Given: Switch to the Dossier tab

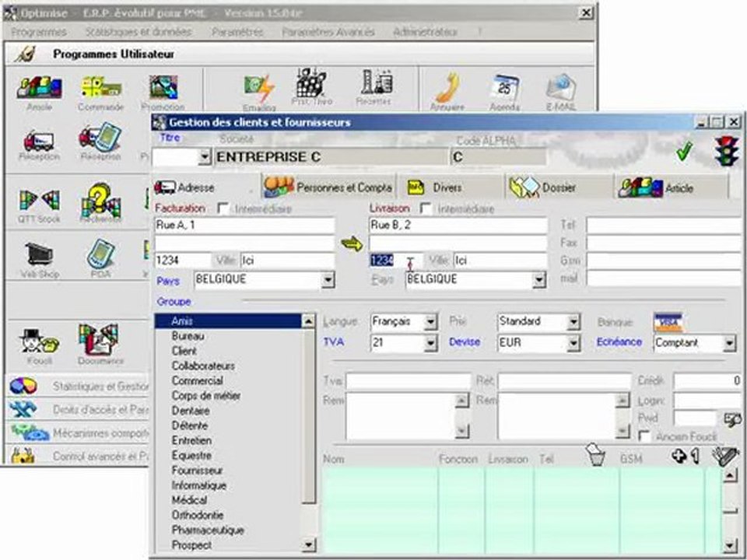Looking at the screenshot, I should pos(559,187).
